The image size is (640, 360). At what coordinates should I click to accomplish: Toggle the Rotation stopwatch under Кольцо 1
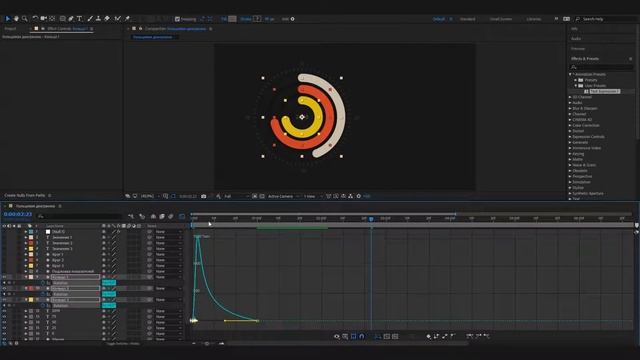[42, 283]
